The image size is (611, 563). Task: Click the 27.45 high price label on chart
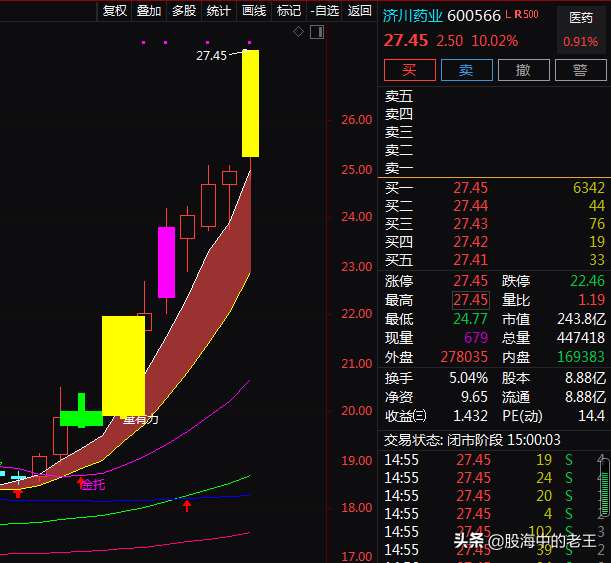(211, 56)
